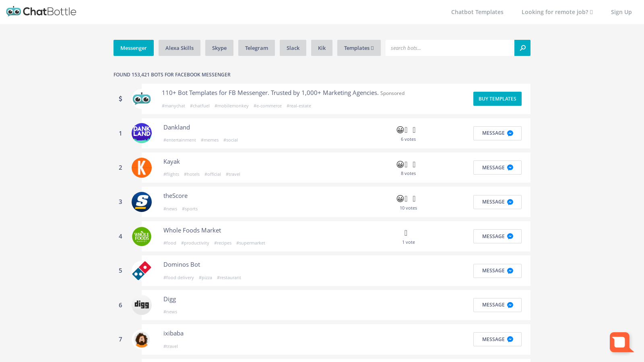Click the #real-estate tag

[299, 106]
